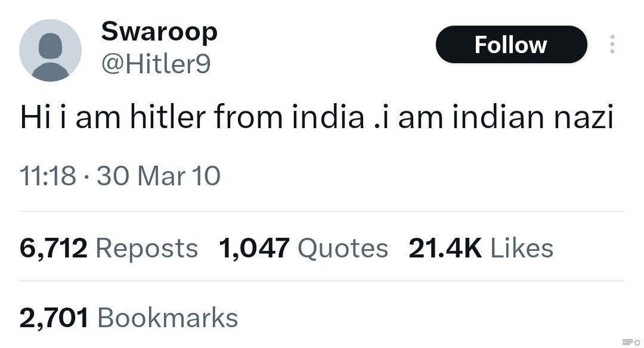The width and height of the screenshot is (644, 348).
Task: Click the 6,712 repost count number
Action: 54,248
